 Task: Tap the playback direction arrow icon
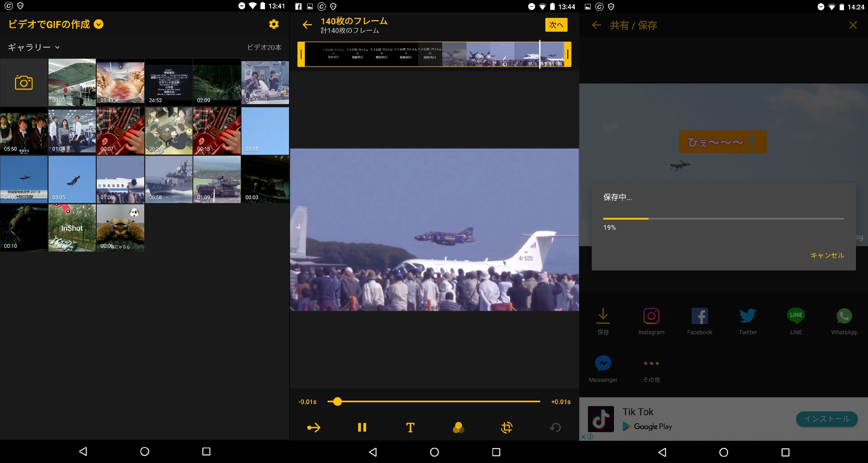point(314,427)
